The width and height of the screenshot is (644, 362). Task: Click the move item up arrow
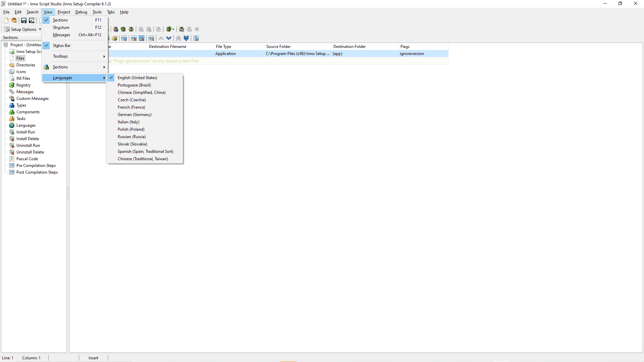coord(161,38)
